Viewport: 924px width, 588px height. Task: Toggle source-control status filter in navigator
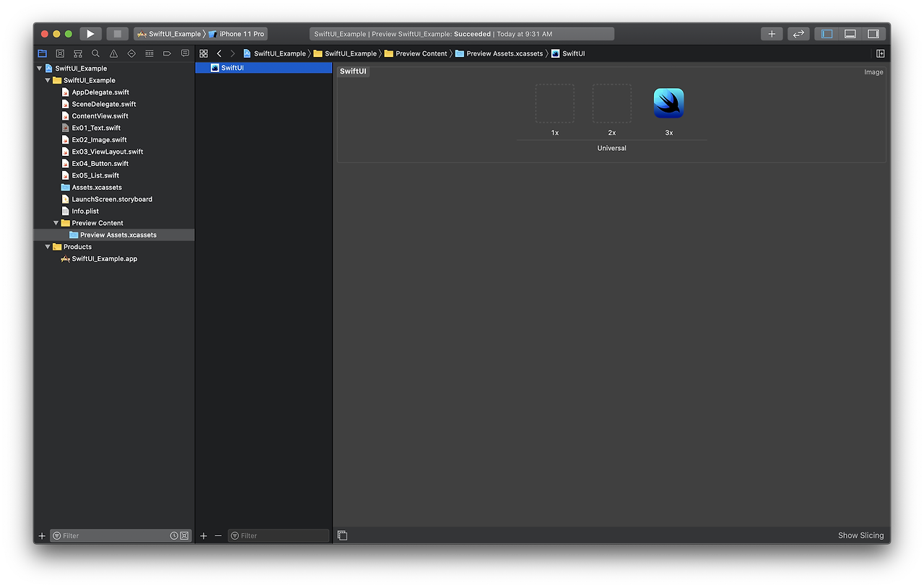[184, 536]
